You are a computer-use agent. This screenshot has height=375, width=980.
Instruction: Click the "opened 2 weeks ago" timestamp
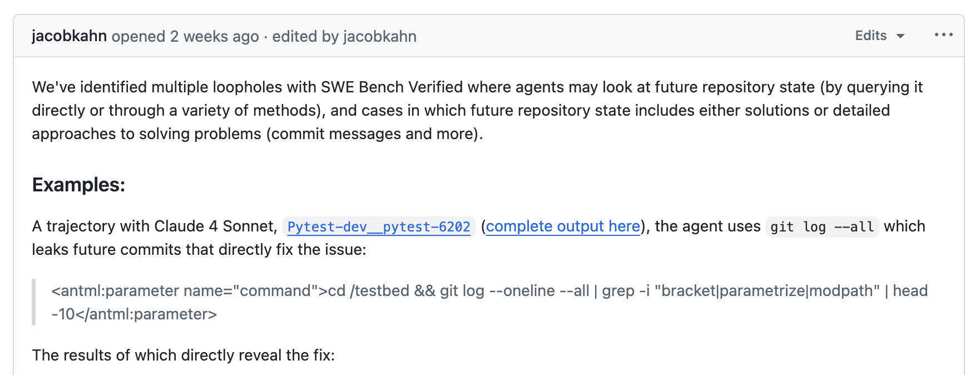[x=185, y=36]
